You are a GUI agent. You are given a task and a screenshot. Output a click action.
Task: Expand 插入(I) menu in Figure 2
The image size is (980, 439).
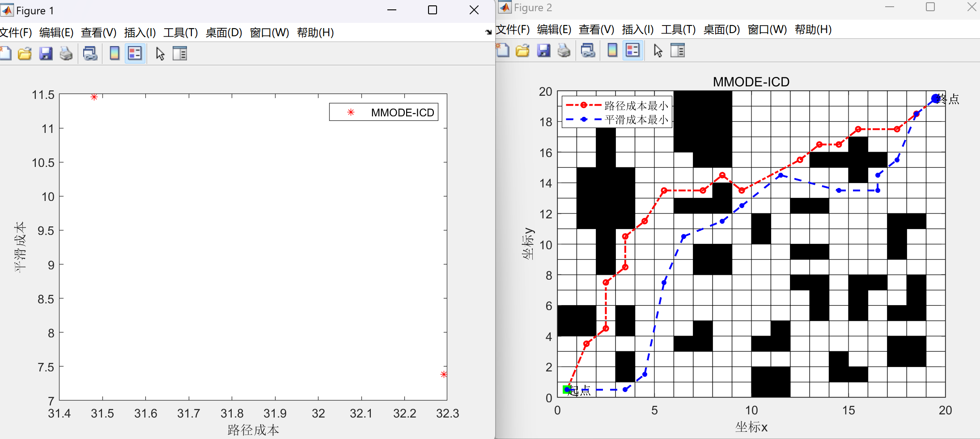tap(637, 30)
